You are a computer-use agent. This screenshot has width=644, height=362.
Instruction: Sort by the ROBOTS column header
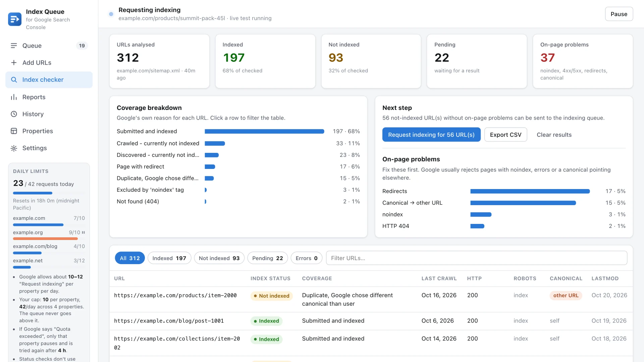pyautogui.click(x=525, y=279)
